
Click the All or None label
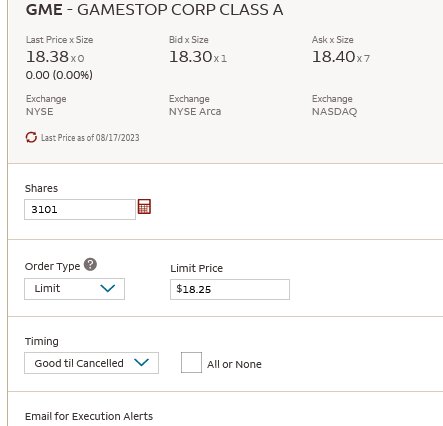[x=234, y=364]
